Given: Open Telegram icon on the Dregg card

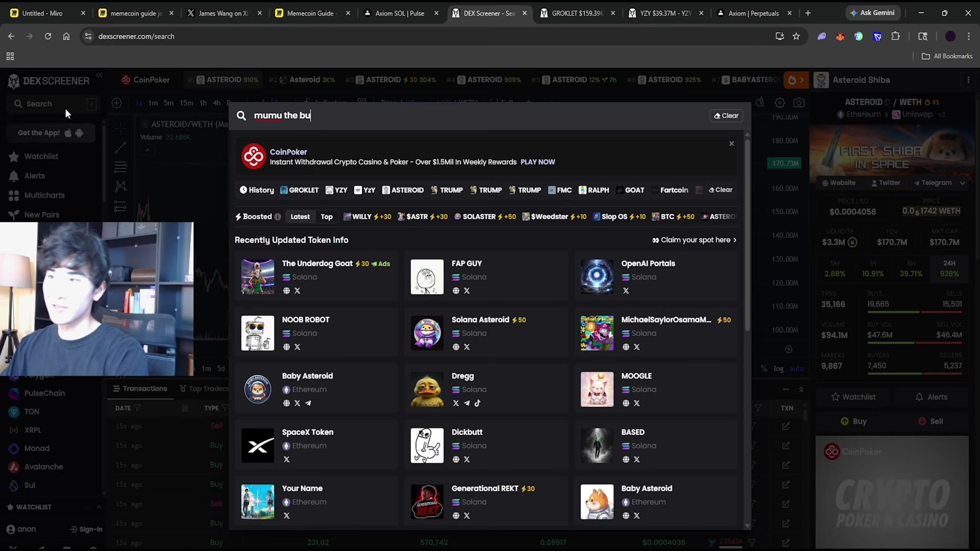Looking at the screenshot, I should tap(467, 403).
